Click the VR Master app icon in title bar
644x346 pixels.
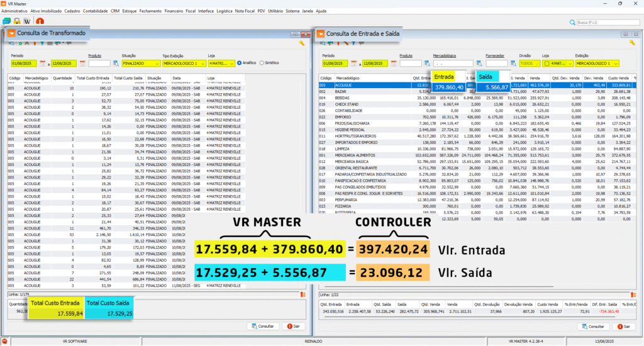click(3, 4)
